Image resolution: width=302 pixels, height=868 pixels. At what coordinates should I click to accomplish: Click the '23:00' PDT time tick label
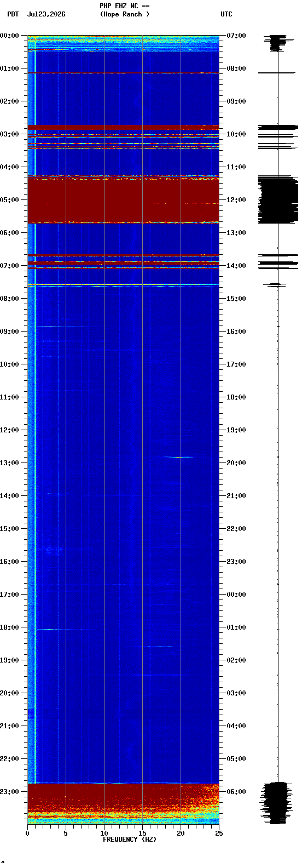(9, 792)
